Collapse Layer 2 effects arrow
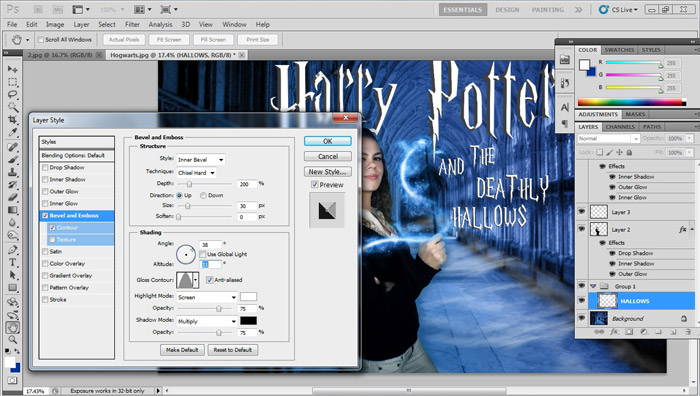The height and width of the screenshot is (396, 700). click(692, 229)
